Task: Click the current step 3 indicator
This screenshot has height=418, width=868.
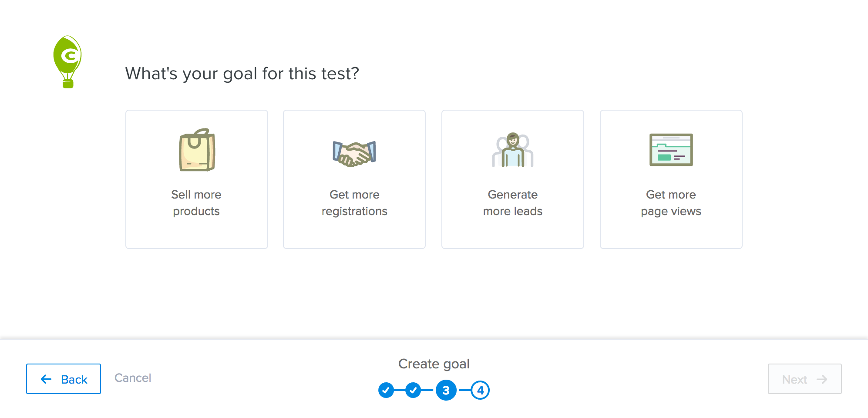Action: point(446,390)
